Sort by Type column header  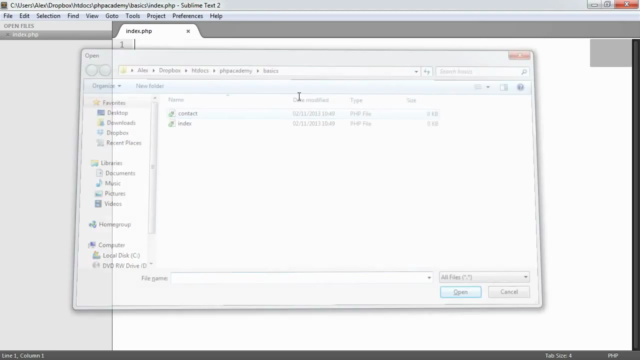click(356, 100)
